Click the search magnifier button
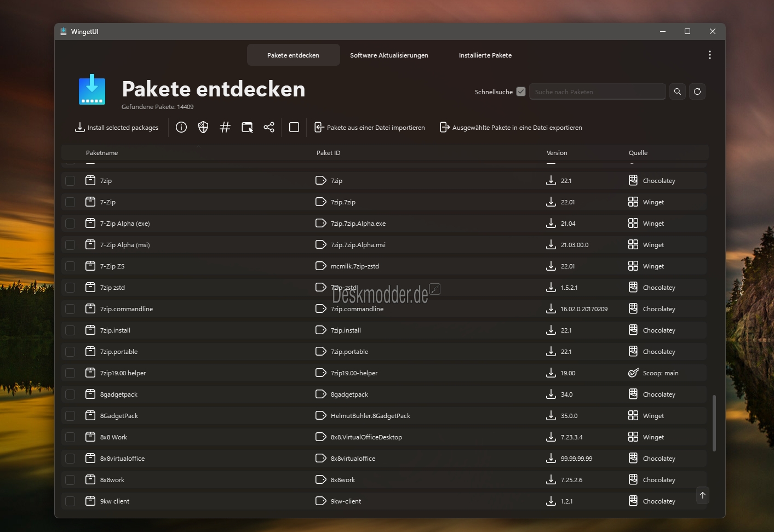The height and width of the screenshot is (532, 774). point(678,91)
